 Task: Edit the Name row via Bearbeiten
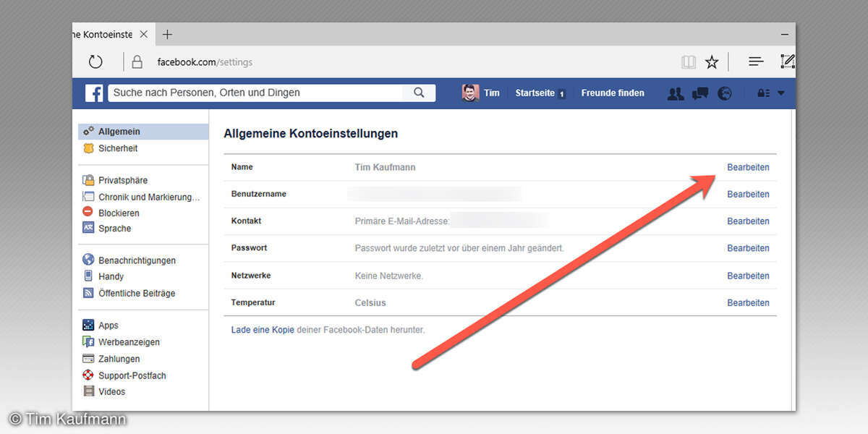pos(748,167)
